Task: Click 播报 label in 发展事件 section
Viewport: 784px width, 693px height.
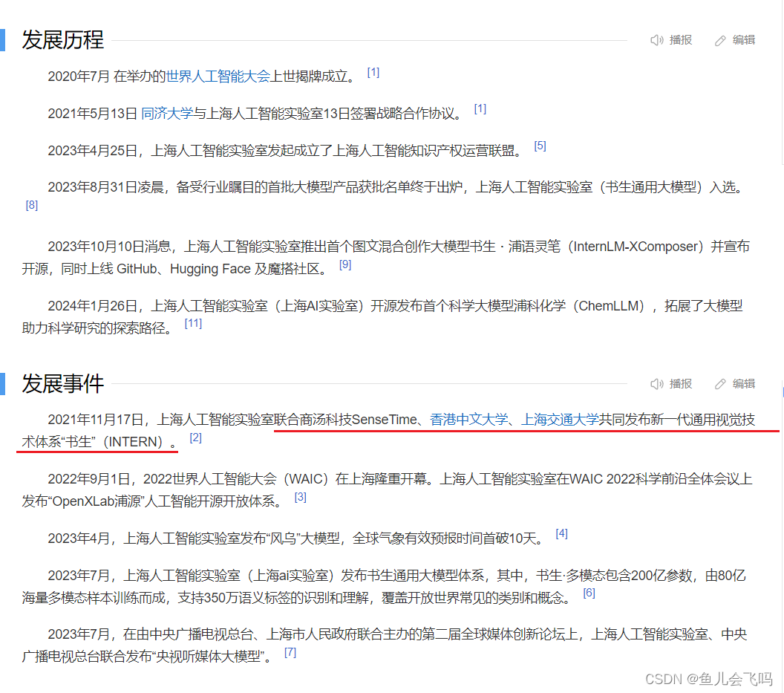Action: [x=681, y=384]
